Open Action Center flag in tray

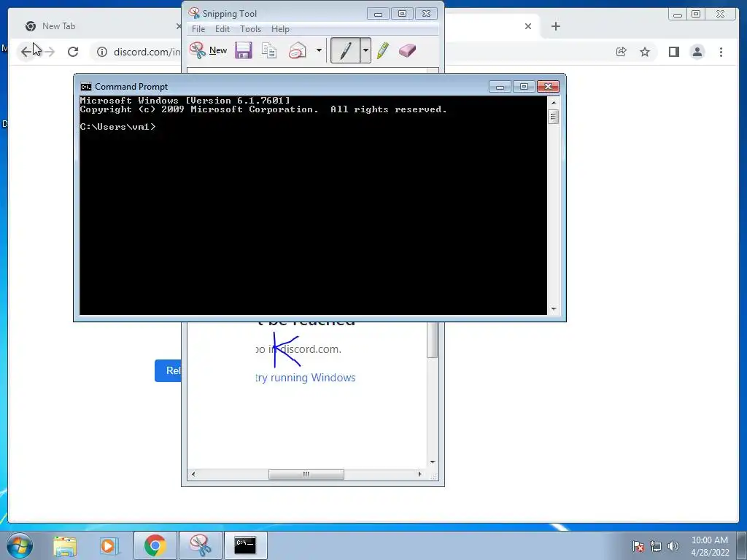pos(638,546)
